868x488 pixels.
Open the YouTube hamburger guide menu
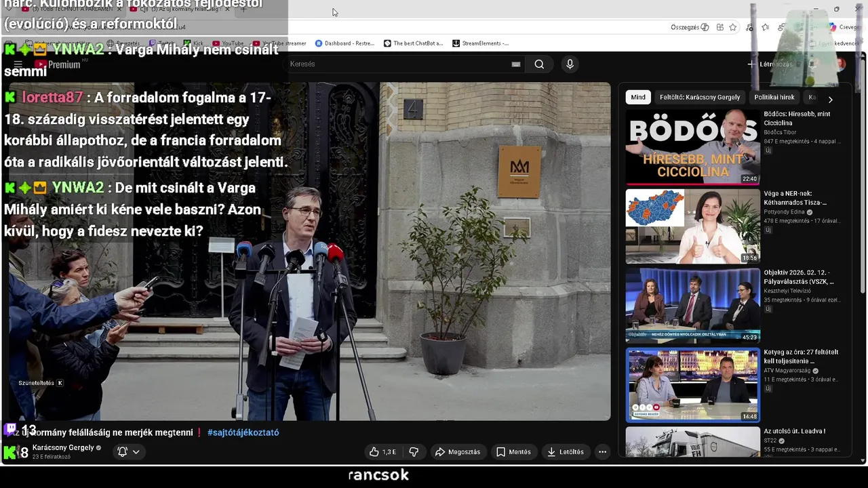(x=18, y=64)
